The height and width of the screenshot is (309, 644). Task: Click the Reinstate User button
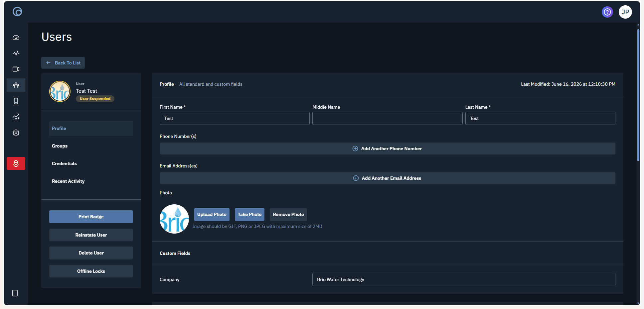(x=91, y=235)
